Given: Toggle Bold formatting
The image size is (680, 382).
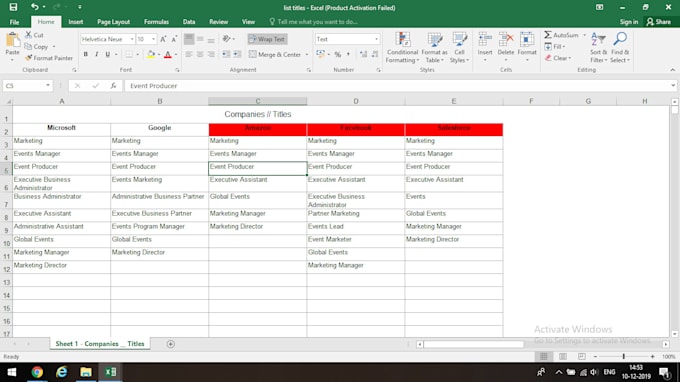Looking at the screenshot, I should click(x=85, y=54).
